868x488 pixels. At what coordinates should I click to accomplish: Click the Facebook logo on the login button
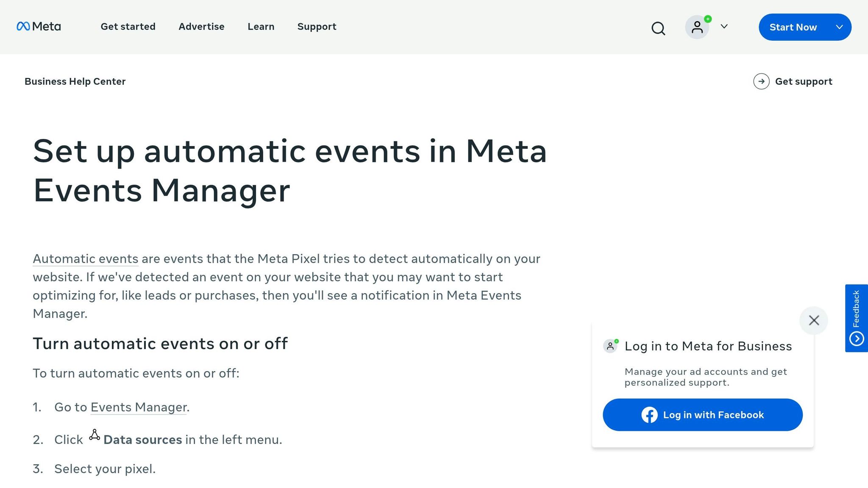point(649,415)
